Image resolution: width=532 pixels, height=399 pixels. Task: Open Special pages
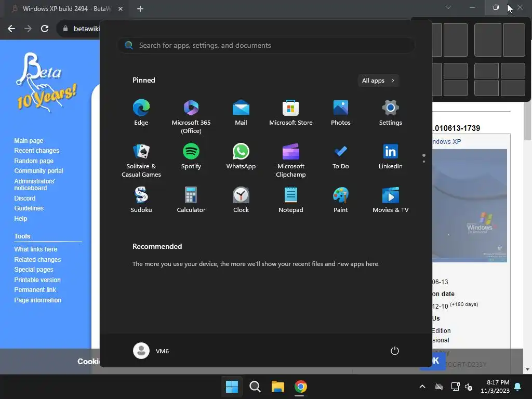click(34, 270)
